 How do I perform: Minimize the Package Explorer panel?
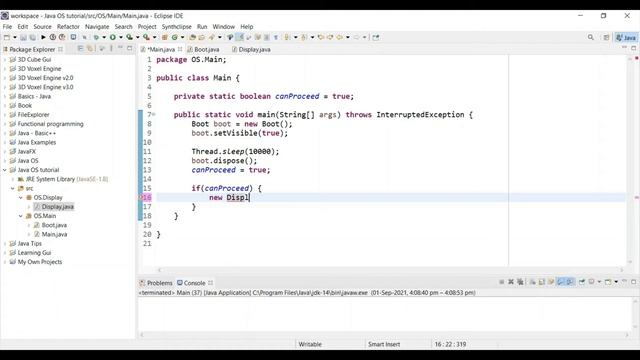tap(120, 48)
